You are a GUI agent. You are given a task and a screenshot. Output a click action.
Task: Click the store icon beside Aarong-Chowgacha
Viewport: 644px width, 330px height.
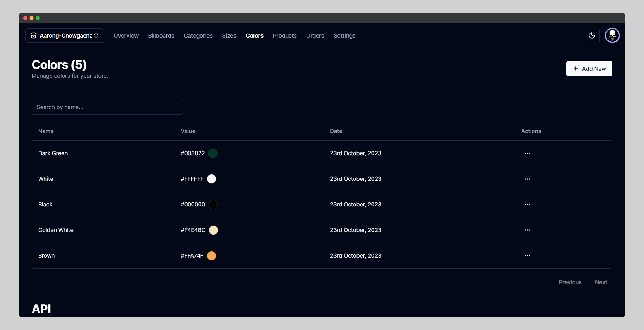(33, 35)
